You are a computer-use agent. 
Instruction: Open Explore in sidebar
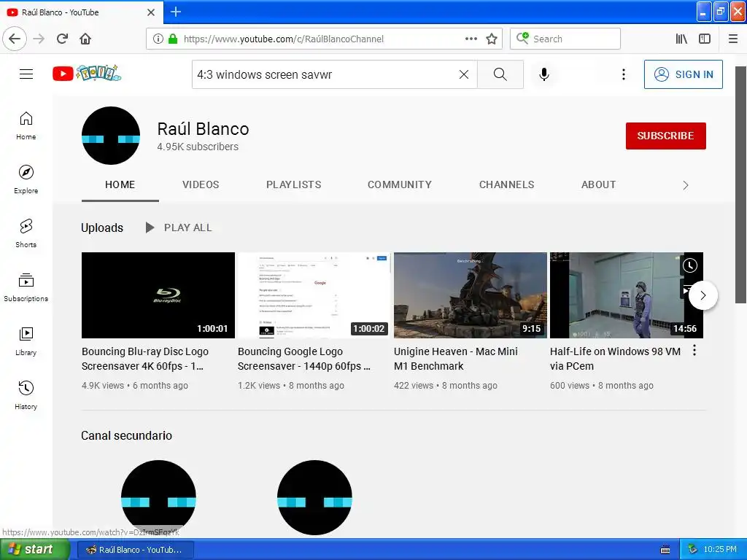coord(26,179)
